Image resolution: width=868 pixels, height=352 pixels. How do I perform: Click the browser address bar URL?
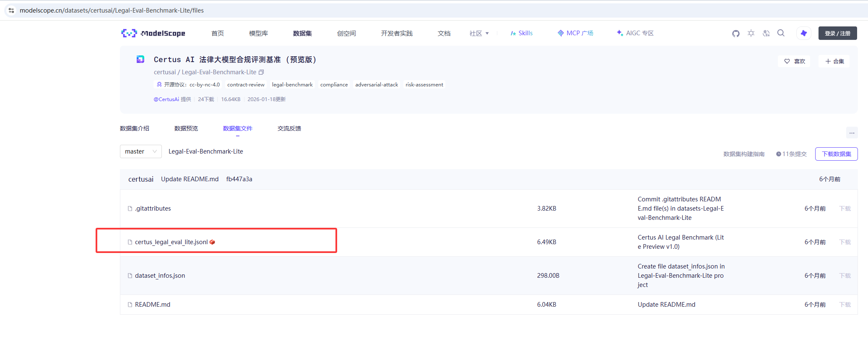coord(112,10)
